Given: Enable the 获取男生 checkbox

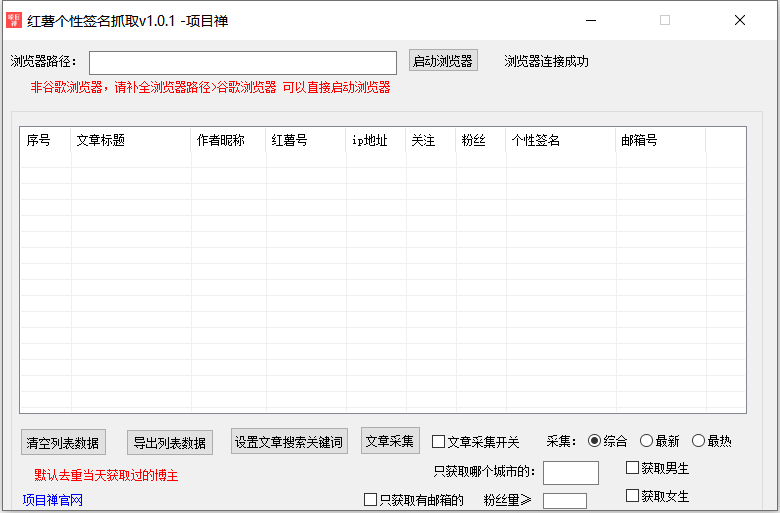Looking at the screenshot, I should [x=633, y=468].
